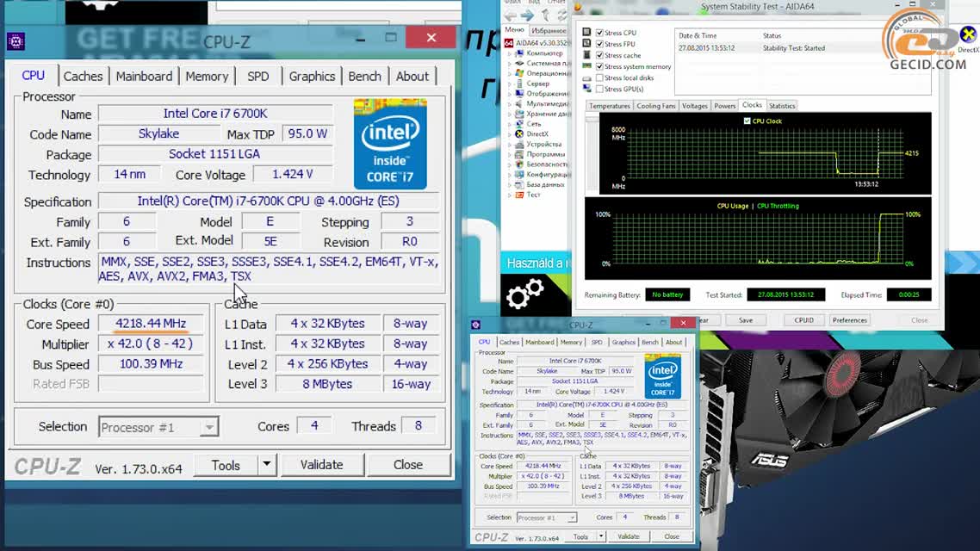The width and height of the screenshot is (980, 551).
Task: Click Save in the System Stability Test
Action: click(x=746, y=320)
